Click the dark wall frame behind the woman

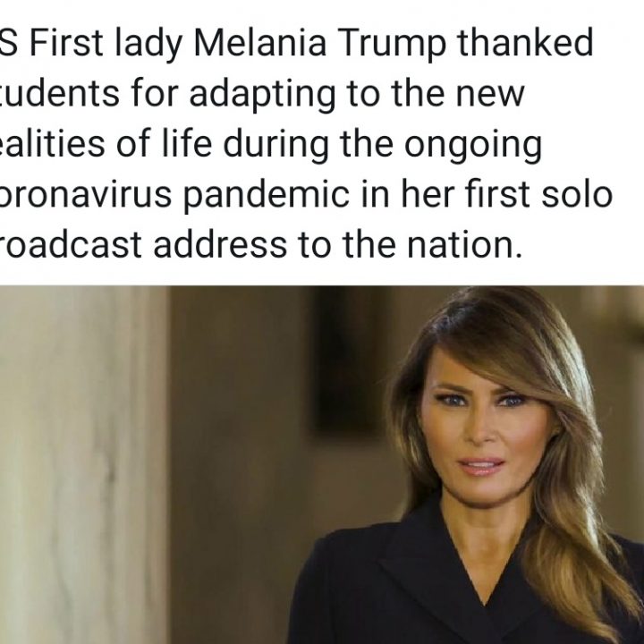(347, 363)
